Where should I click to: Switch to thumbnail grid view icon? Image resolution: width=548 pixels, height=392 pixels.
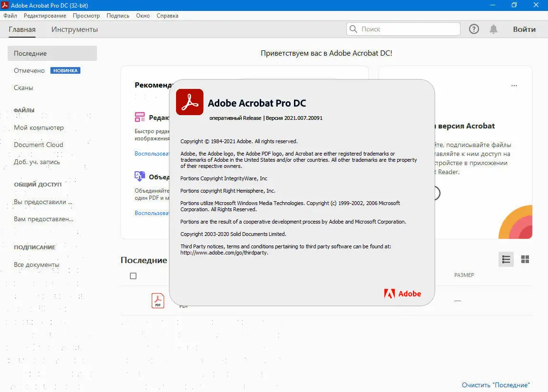point(525,259)
